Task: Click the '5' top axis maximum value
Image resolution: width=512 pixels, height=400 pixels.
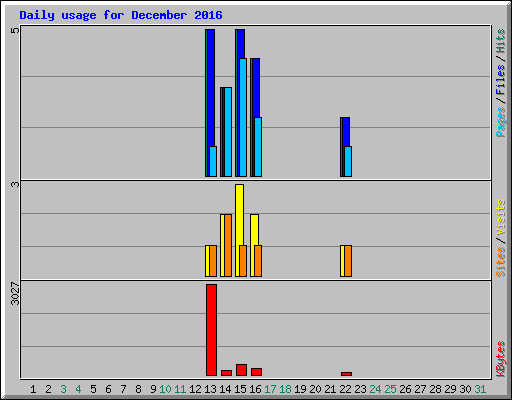Action: coord(15,31)
